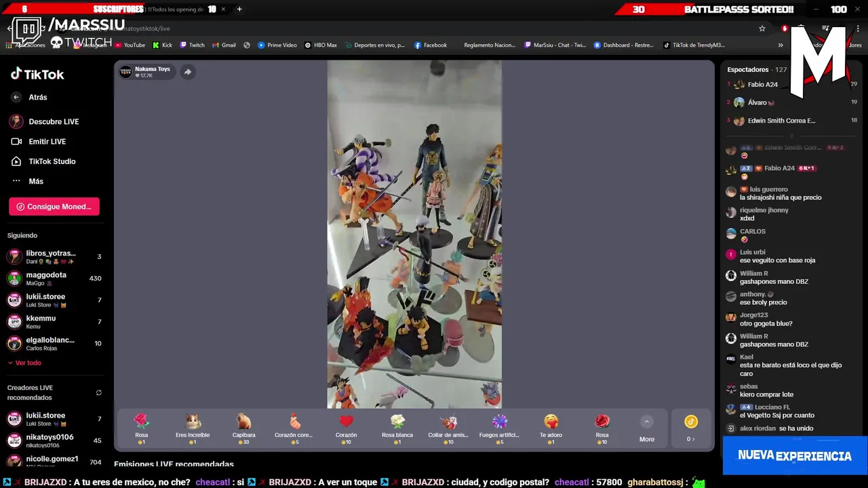Open nicolle.gomez1 recommended creator
This screenshot has height=488, width=868.
[x=54, y=462]
